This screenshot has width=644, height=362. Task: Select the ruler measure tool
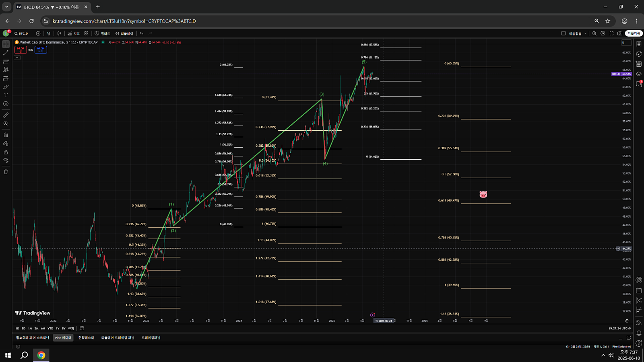coord(6,115)
